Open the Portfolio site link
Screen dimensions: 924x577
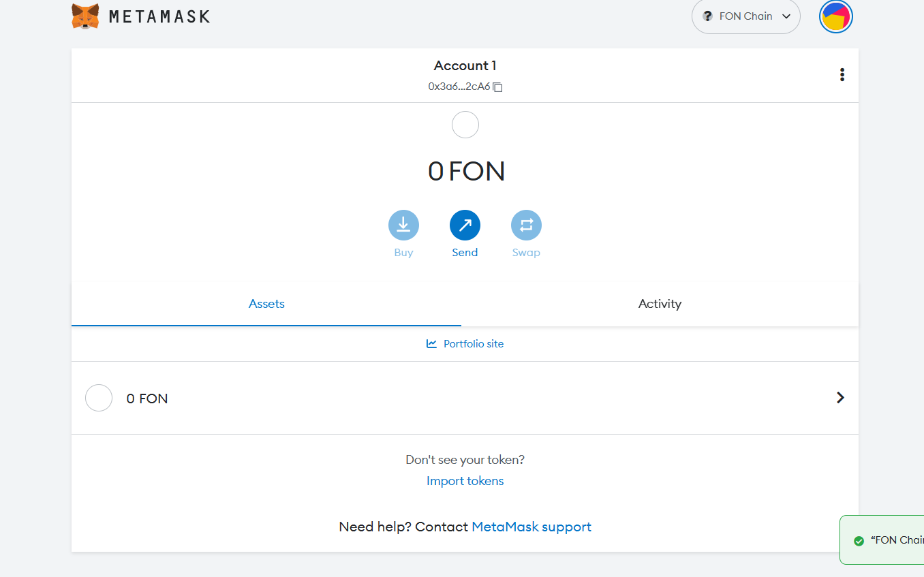pyautogui.click(x=473, y=344)
